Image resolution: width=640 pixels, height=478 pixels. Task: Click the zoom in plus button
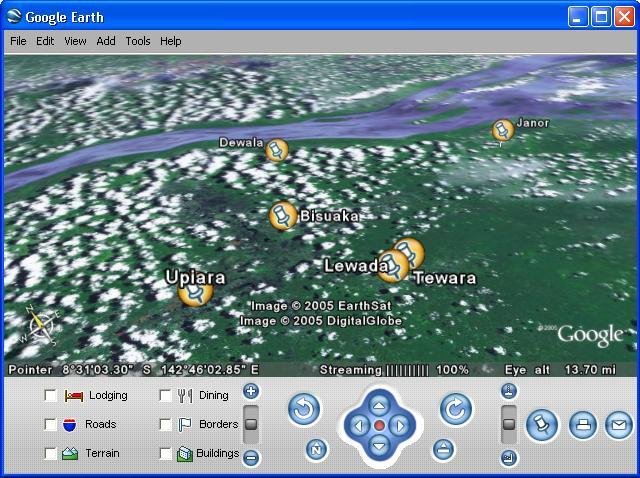pos(251,391)
